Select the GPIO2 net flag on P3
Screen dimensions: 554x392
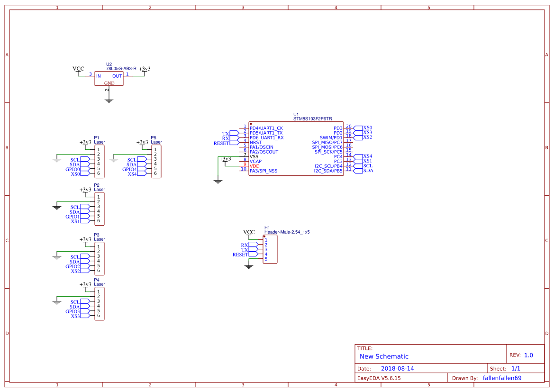coord(72,266)
